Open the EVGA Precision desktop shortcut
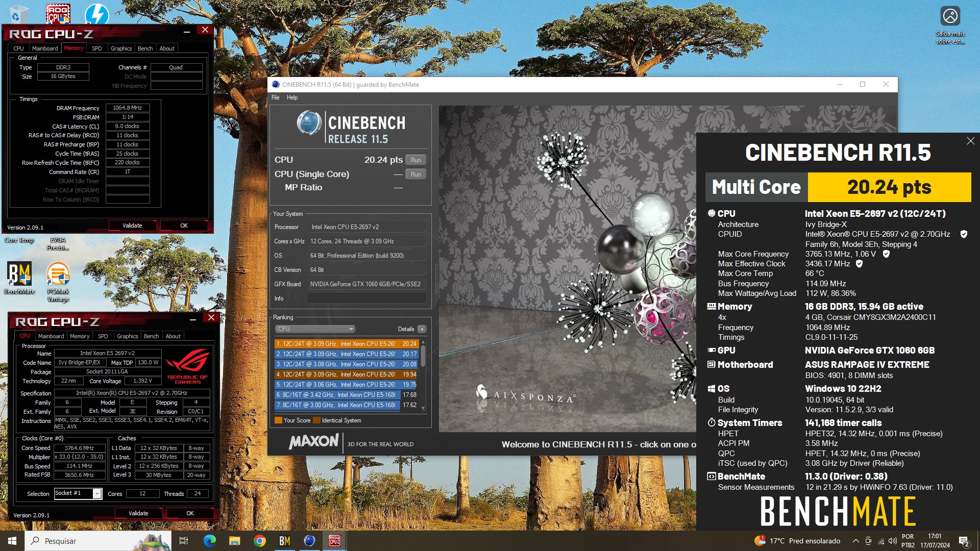 coord(58,243)
